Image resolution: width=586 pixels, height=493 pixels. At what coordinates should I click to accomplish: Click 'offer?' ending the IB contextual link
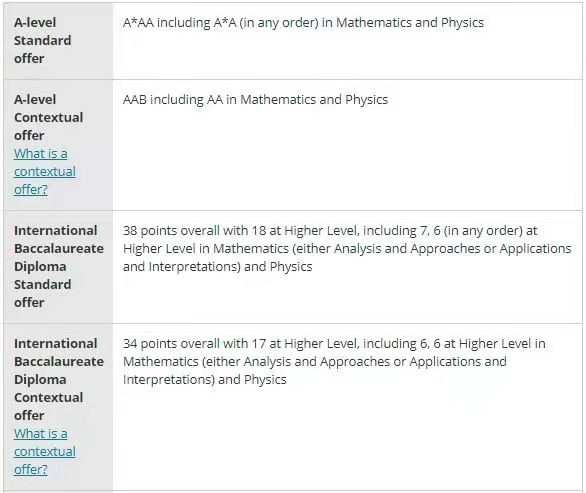click(x=31, y=469)
